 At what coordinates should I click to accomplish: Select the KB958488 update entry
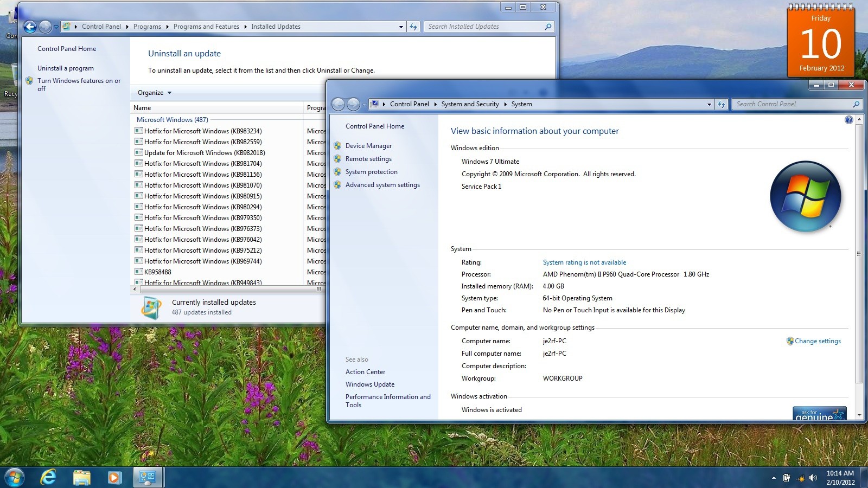coord(157,272)
